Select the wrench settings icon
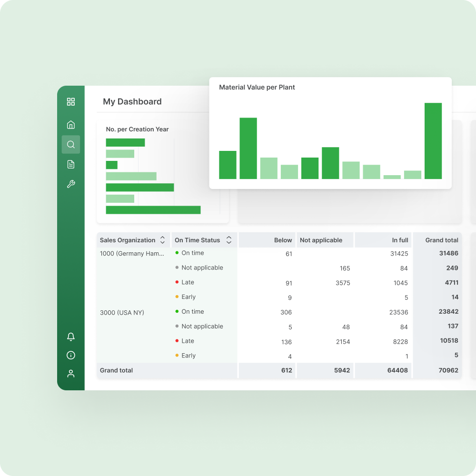Screen dimensions: 476x476 click(x=70, y=184)
